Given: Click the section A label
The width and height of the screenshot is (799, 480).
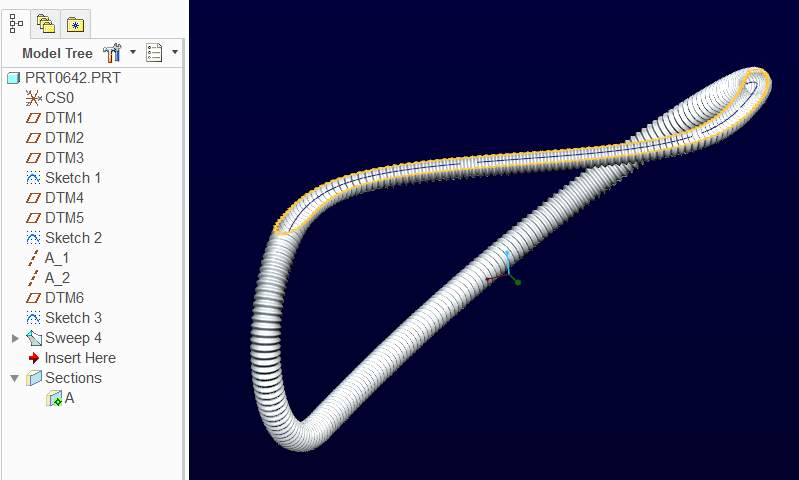Looking at the screenshot, I should click(69, 398).
